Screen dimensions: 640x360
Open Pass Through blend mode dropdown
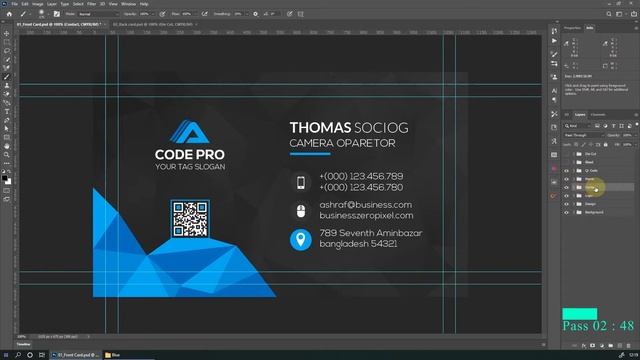584,135
